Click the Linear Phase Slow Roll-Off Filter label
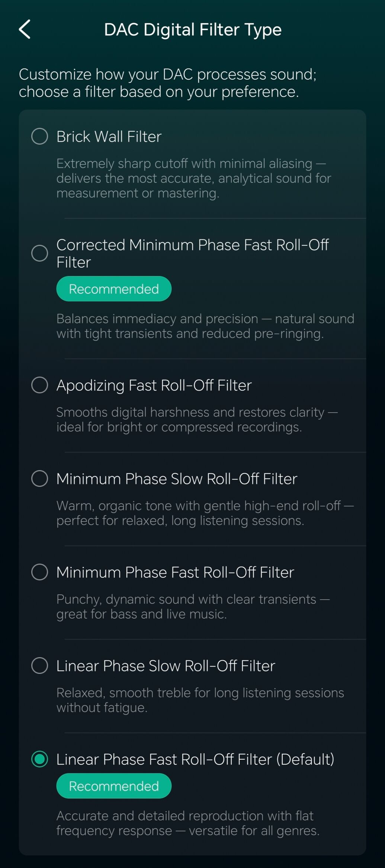 [166, 666]
